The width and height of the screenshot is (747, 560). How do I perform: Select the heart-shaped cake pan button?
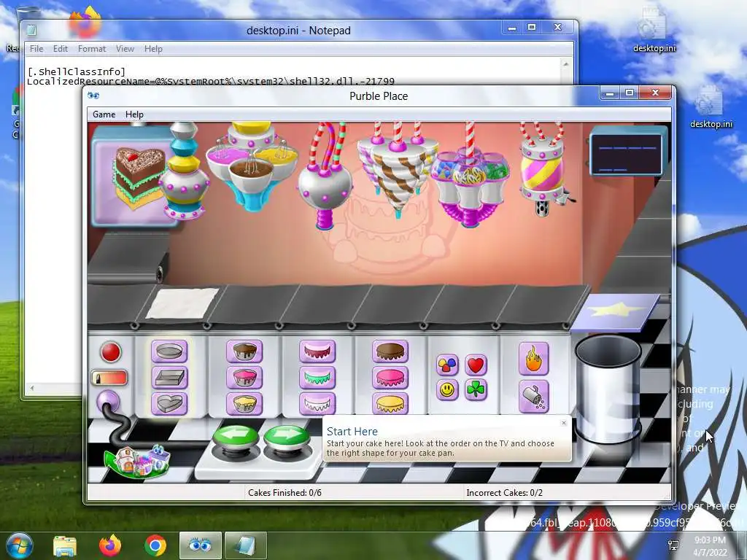coord(169,403)
